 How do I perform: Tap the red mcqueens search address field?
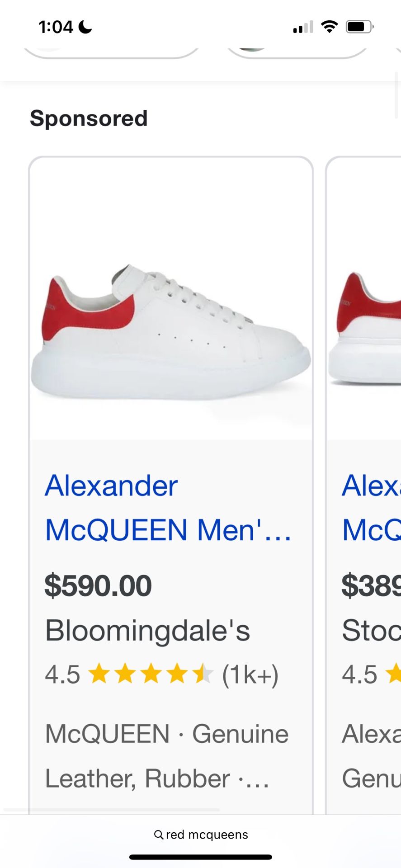[x=201, y=835]
